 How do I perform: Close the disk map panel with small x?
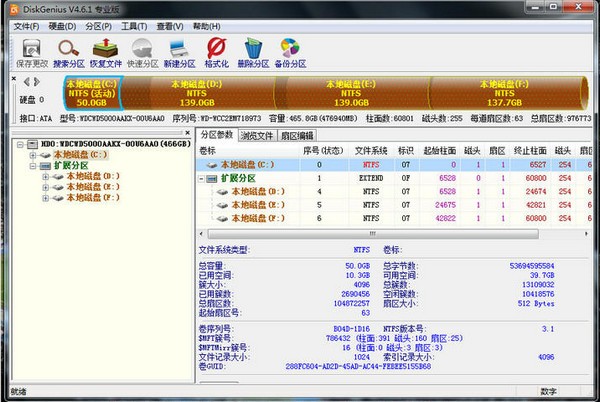click(x=14, y=78)
